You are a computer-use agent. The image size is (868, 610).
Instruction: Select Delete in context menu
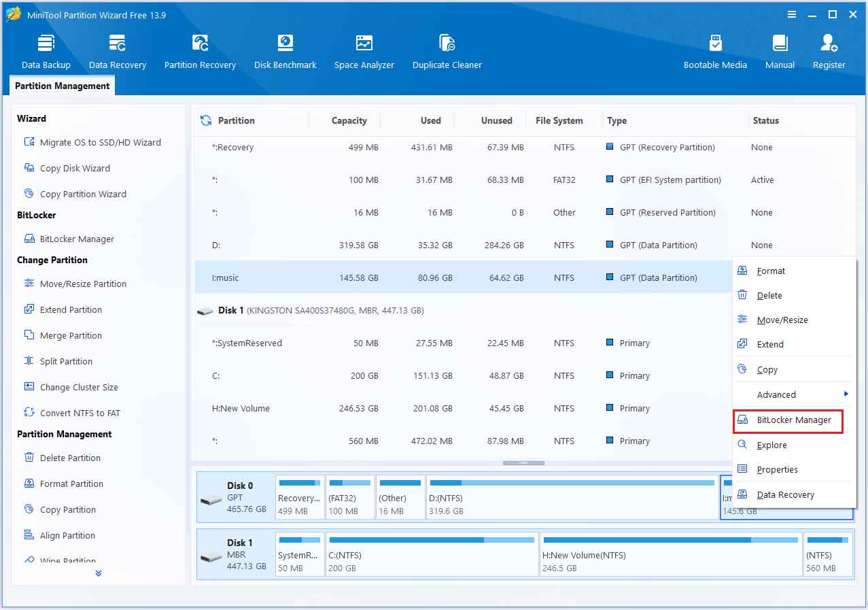793,295
